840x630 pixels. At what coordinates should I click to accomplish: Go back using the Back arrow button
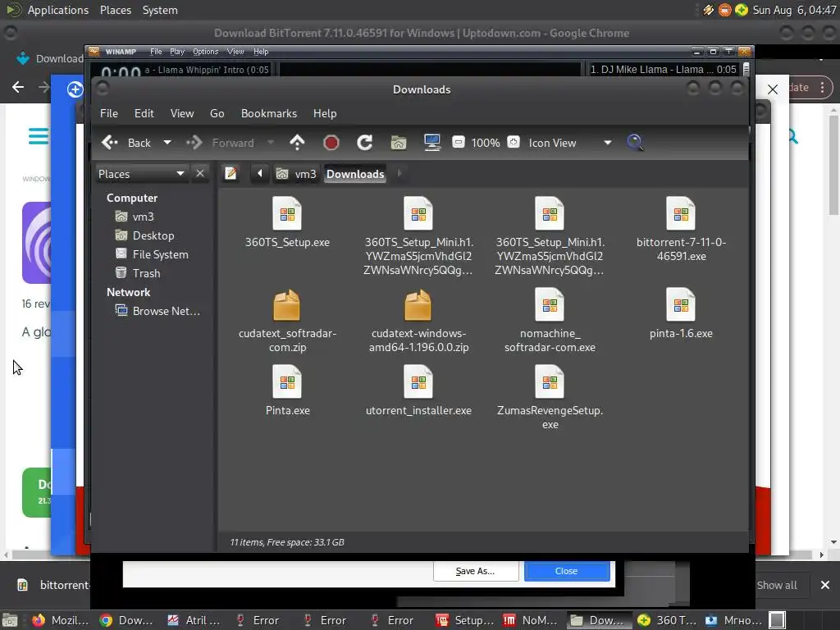click(126, 143)
